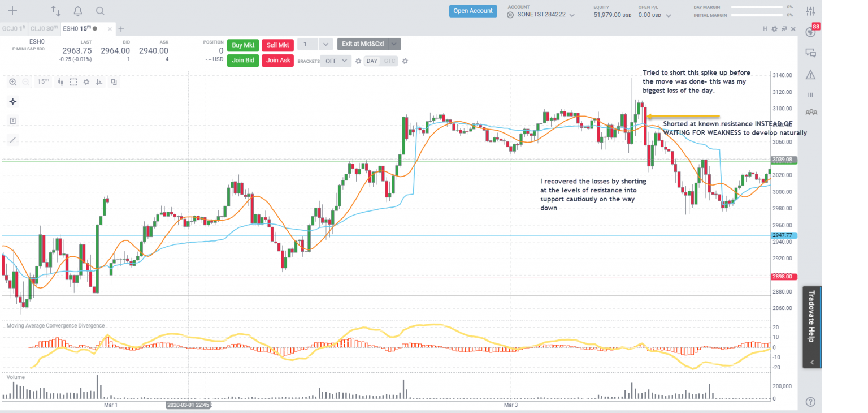Expand the order quantity dropdown arrow

tap(325, 45)
